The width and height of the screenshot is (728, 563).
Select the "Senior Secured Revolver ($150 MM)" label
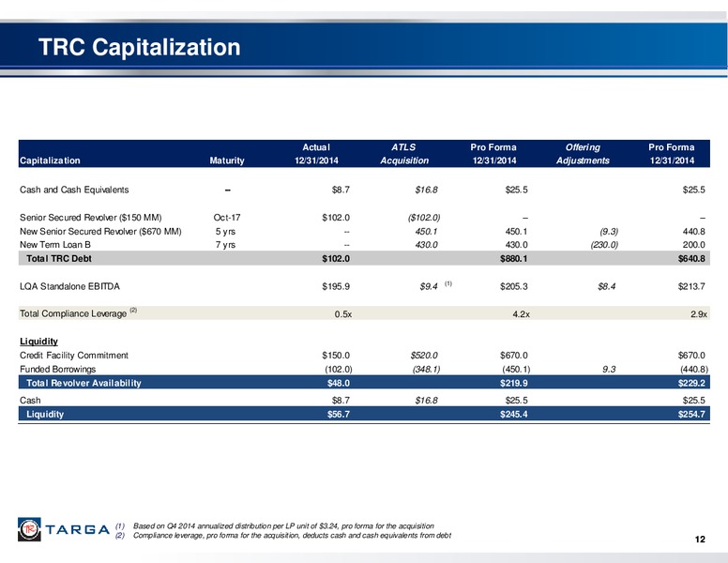pyautogui.click(x=91, y=218)
